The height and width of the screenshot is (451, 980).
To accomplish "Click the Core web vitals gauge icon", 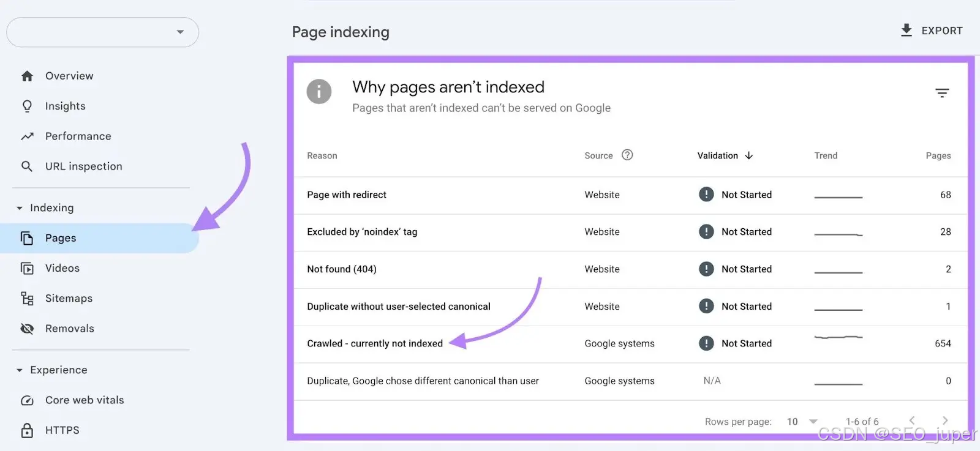I will (x=27, y=400).
